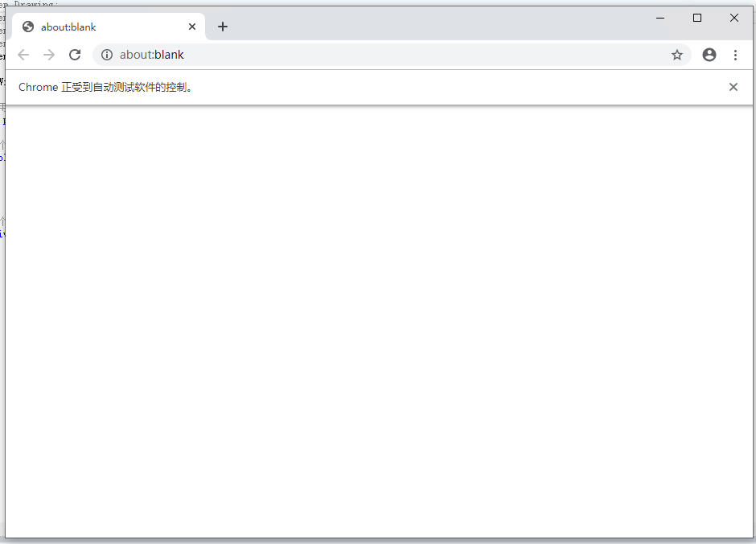Click the globe favicon on the about:blank tab

(x=27, y=26)
